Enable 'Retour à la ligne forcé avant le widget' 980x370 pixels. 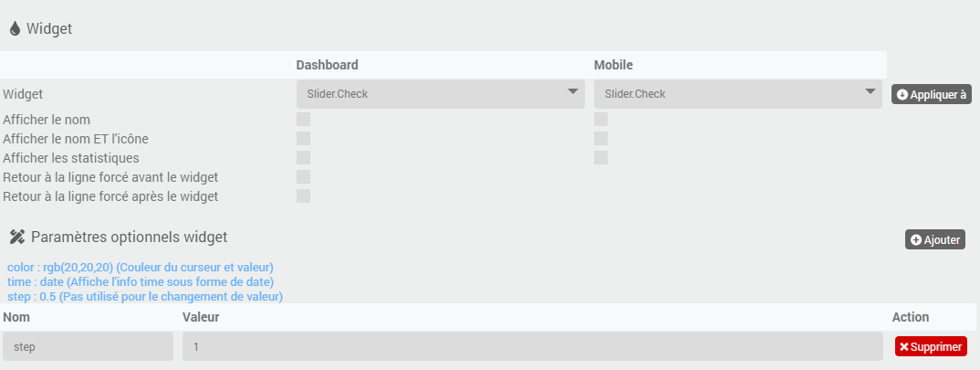point(303,177)
